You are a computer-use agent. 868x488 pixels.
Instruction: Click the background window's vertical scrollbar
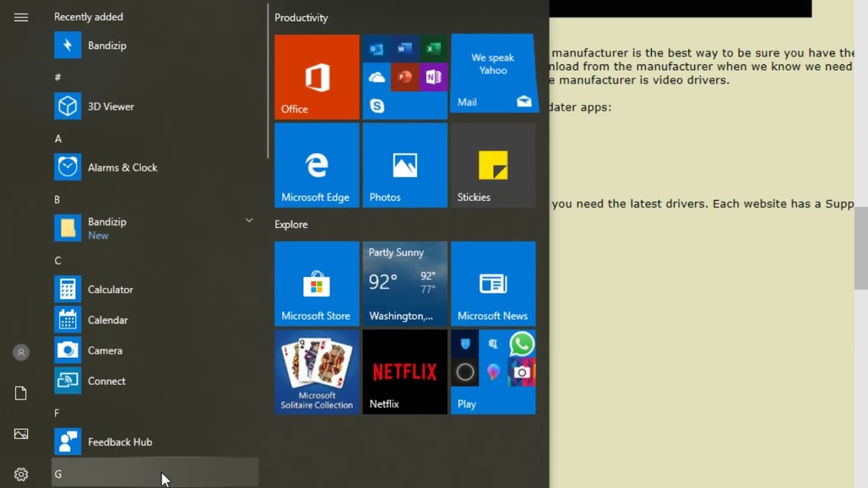pyautogui.click(x=861, y=248)
